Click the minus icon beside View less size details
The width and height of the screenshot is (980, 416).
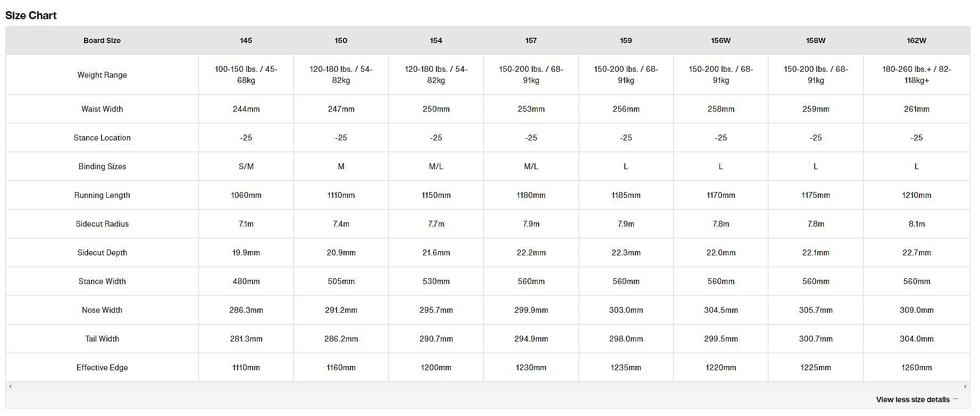point(956,400)
